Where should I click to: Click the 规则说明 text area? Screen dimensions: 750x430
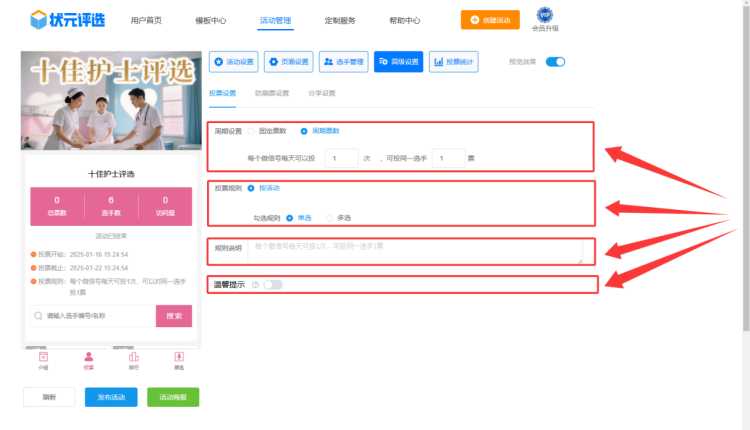[414, 251]
